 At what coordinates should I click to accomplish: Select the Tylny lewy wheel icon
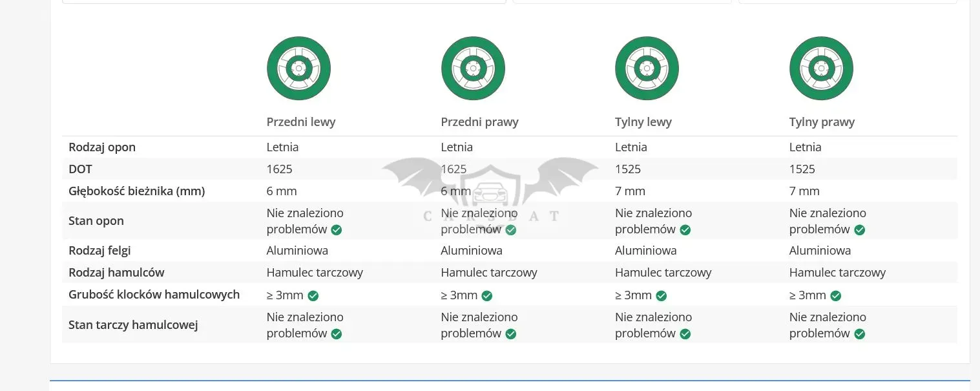647,69
